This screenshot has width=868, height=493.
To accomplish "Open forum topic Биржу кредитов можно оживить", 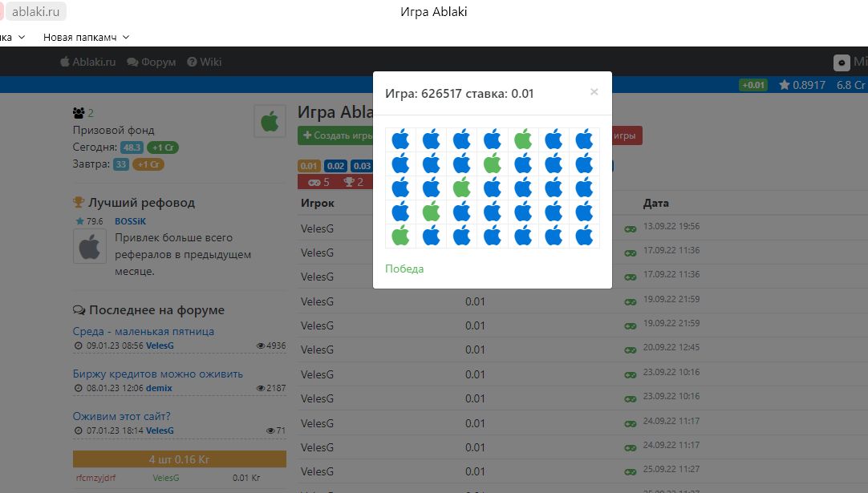I will [x=158, y=374].
